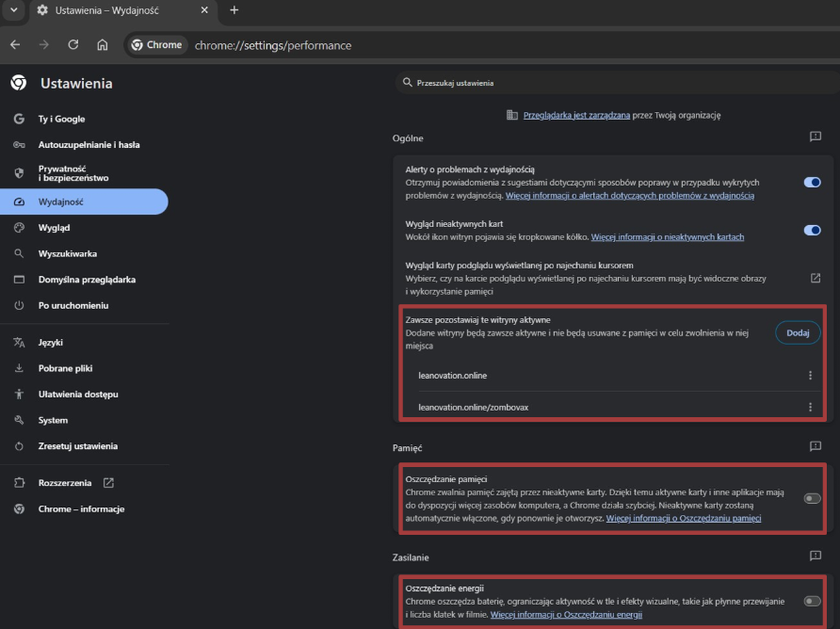This screenshot has height=629, width=840.
Task: Click the puzzle piece extensions icon
Action: click(19, 483)
